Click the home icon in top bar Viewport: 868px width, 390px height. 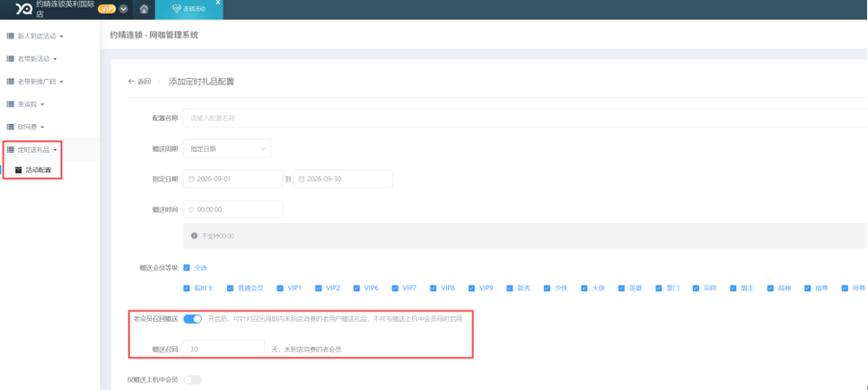[x=144, y=9]
